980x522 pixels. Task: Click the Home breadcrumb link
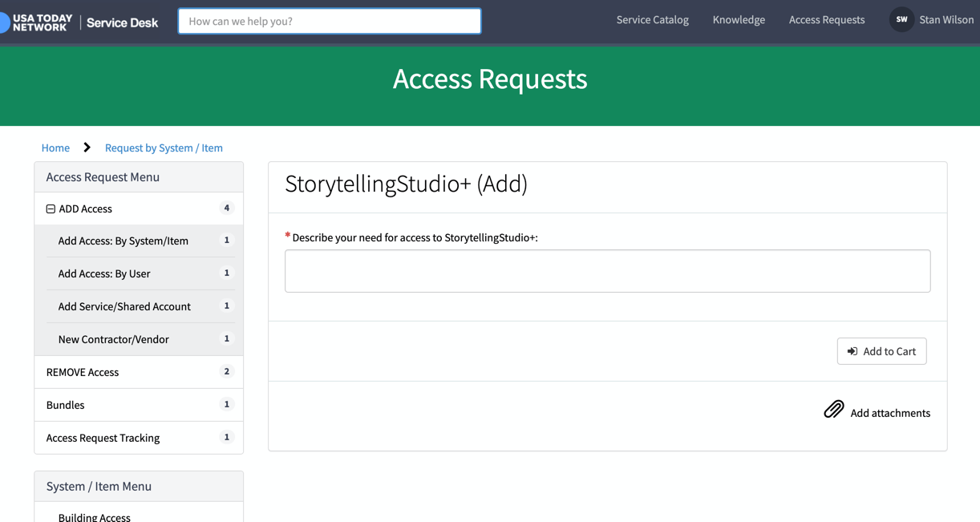click(x=55, y=148)
